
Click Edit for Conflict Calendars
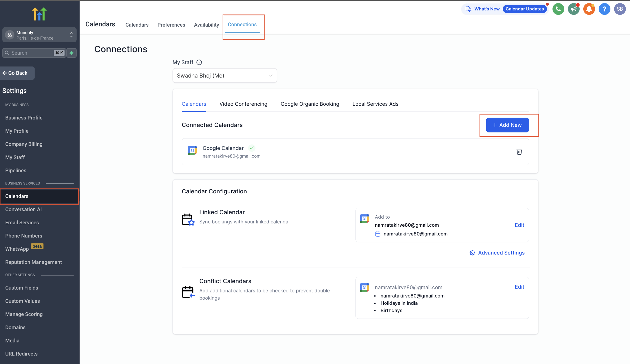coord(519,287)
